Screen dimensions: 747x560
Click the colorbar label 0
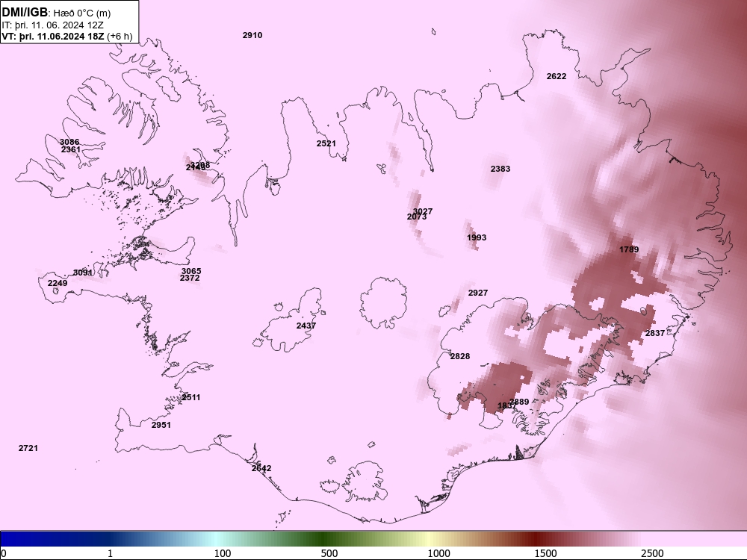click(x=3, y=554)
